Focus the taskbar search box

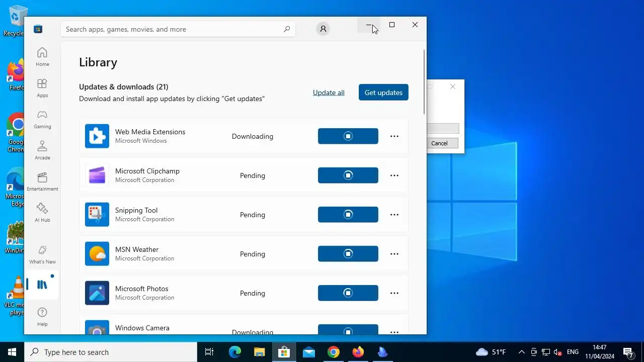pos(111,352)
